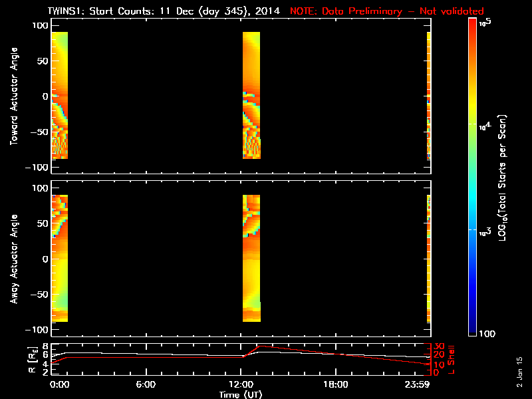Select the 0:00 time tick label
Screen dimensions: 532x399
pos(59,384)
